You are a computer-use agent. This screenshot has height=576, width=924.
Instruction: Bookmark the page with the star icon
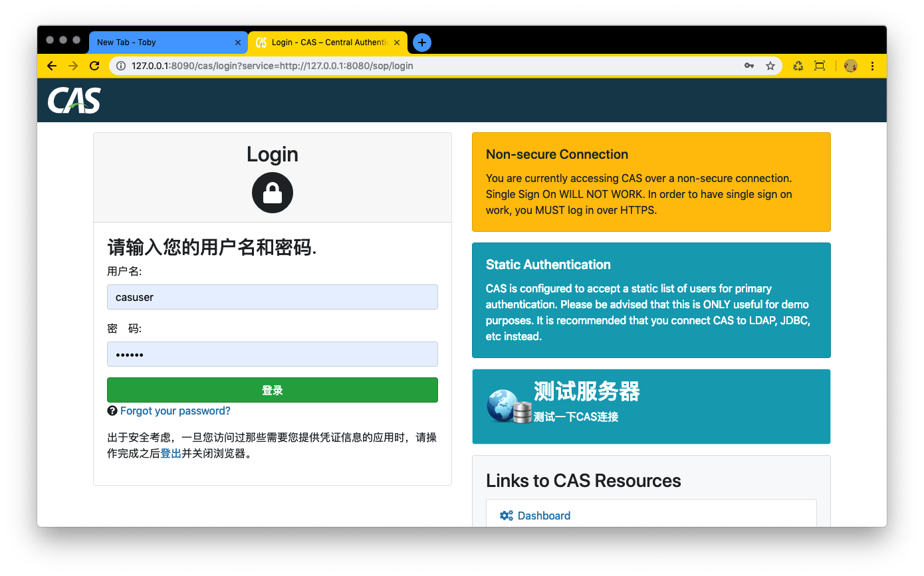point(770,66)
